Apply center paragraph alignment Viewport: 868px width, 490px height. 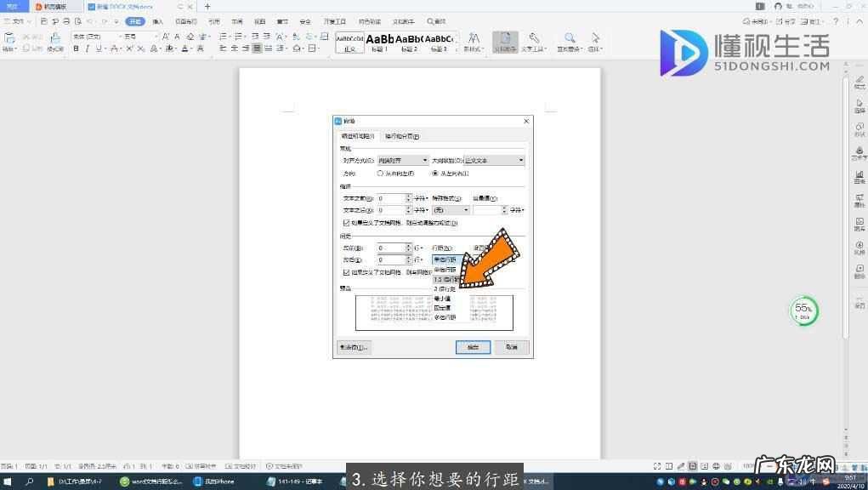tap(234, 48)
